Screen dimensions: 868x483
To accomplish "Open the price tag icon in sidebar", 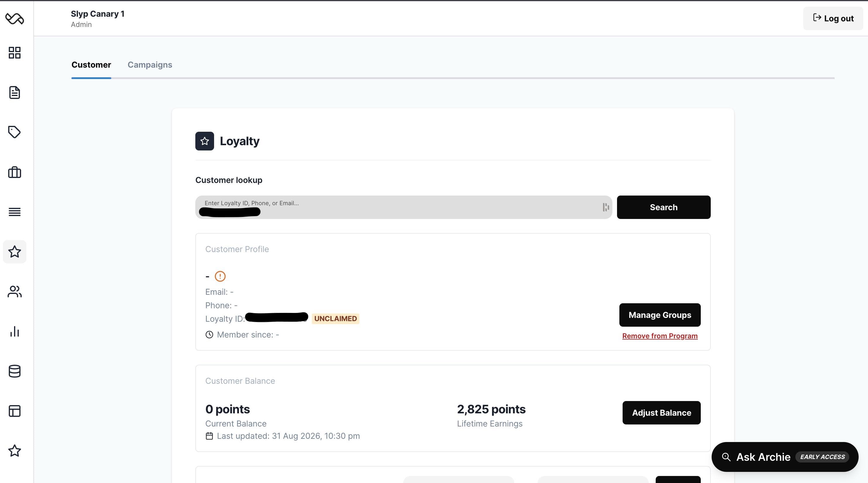I will point(14,132).
